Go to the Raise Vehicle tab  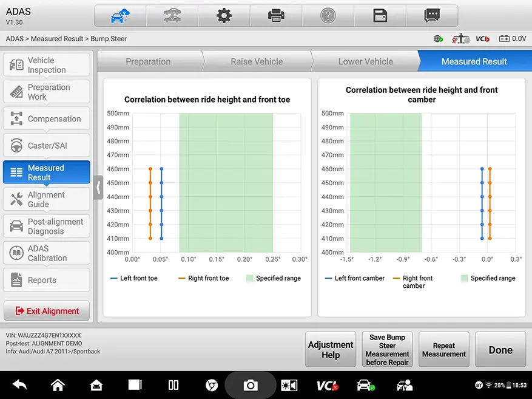257,61
